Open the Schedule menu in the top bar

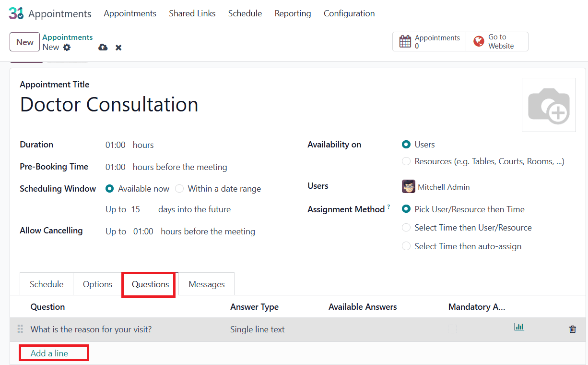tap(245, 13)
